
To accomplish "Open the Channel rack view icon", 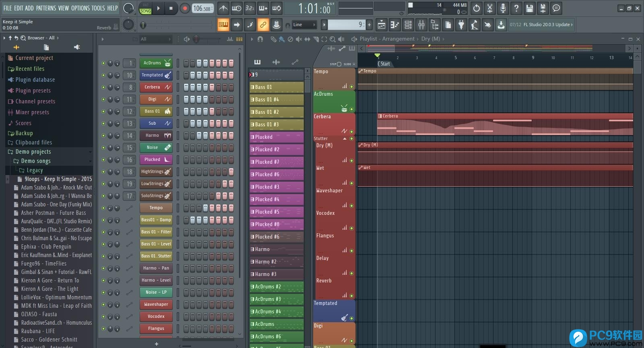I will (x=408, y=25).
